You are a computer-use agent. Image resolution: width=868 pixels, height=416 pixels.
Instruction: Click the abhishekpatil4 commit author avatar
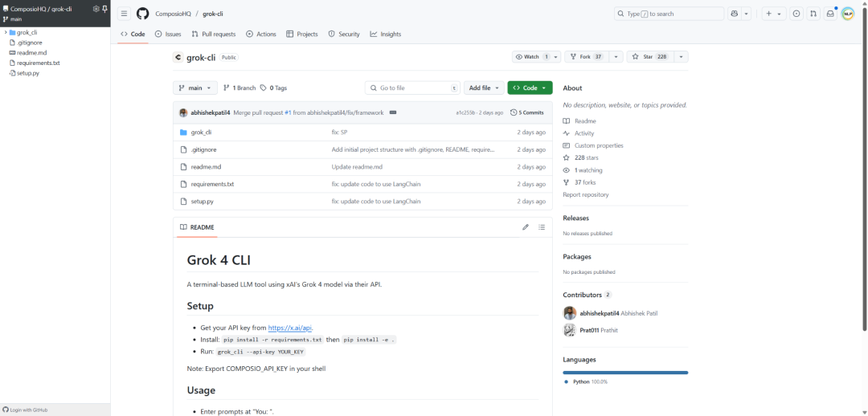[x=183, y=112]
